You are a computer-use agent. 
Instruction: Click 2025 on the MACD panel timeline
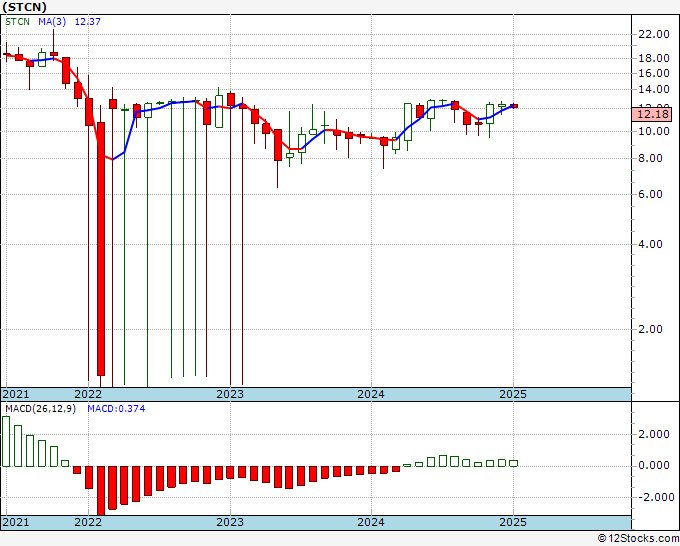(x=513, y=522)
